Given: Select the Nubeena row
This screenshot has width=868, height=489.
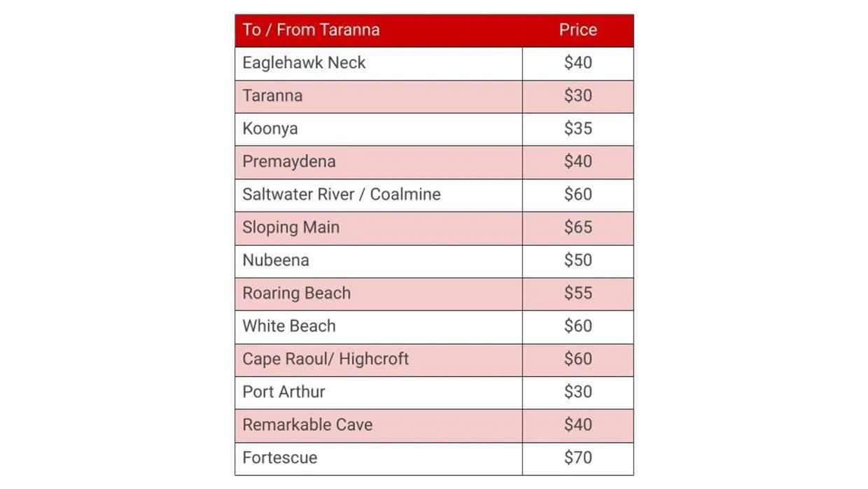Looking at the screenshot, I should pos(276,261).
